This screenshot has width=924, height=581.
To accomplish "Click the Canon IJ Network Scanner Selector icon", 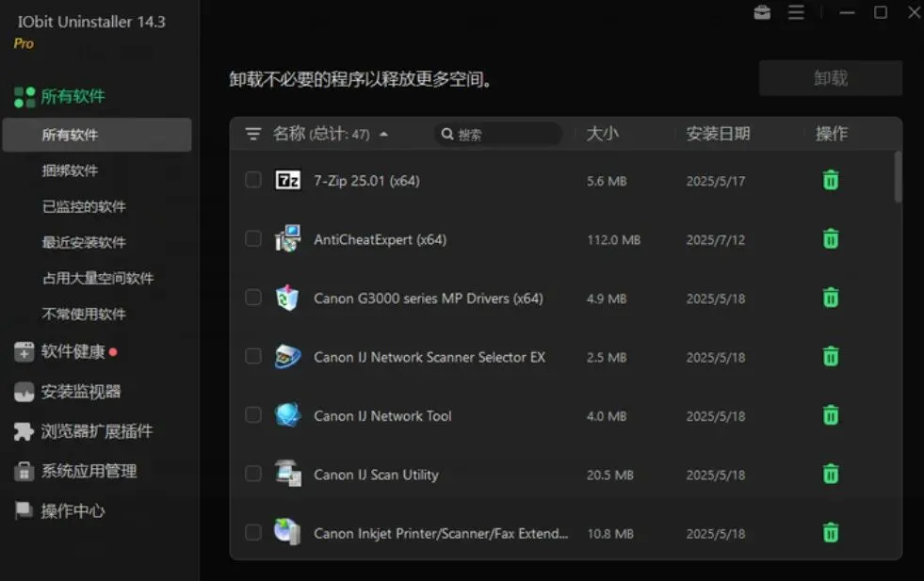I will click(x=287, y=357).
